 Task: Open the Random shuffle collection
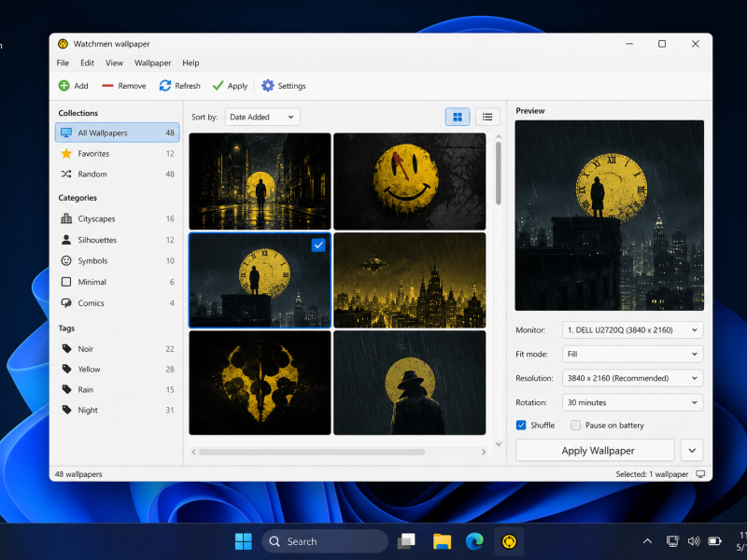(x=118, y=174)
